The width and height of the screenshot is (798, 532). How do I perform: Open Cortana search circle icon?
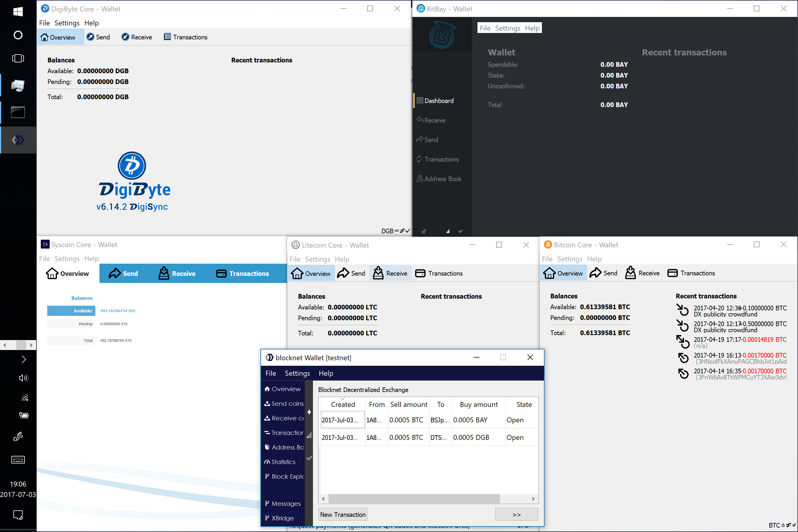[x=18, y=35]
